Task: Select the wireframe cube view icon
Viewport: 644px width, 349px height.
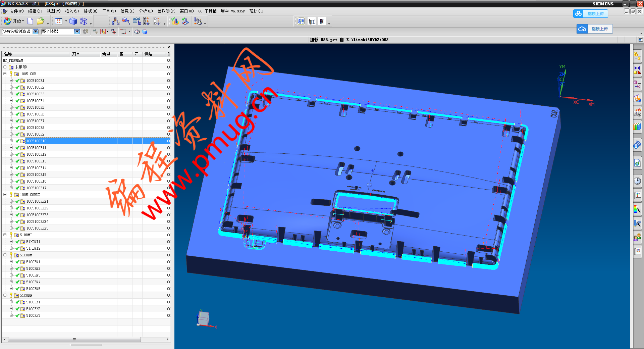Action: [84, 21]
